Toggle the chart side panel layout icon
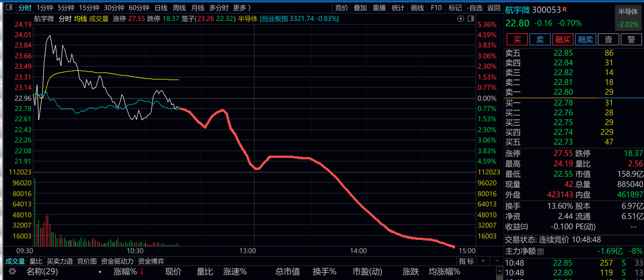 (x=471, y=18)
